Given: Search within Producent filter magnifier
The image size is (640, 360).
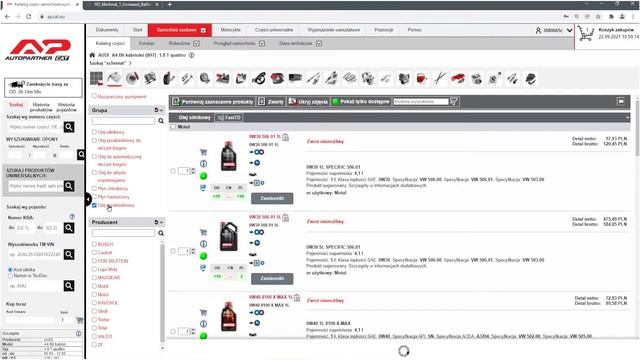Looking at the screenshot, I should click(161, 233).
